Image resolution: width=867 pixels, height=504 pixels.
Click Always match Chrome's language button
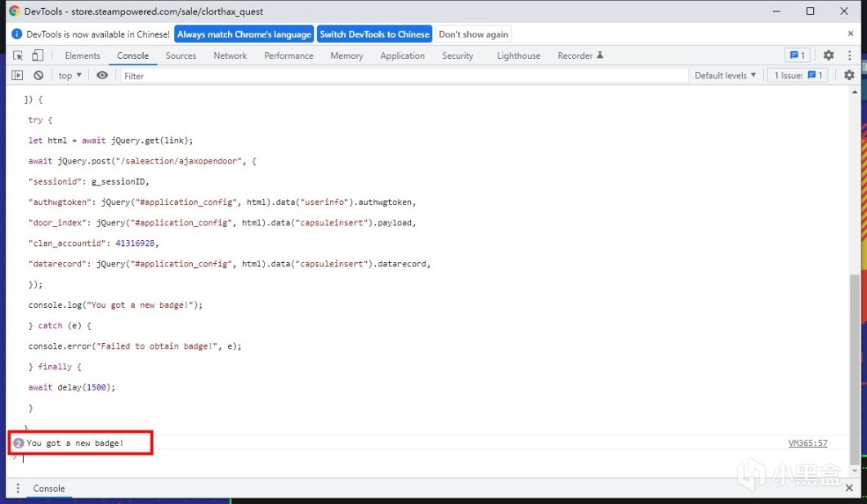tap(244, 34)
